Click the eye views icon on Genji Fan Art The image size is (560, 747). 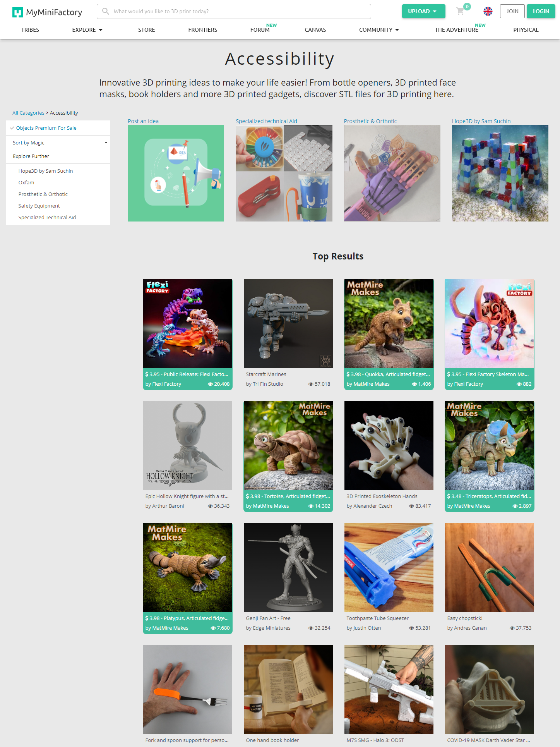(x=311, y=628)
